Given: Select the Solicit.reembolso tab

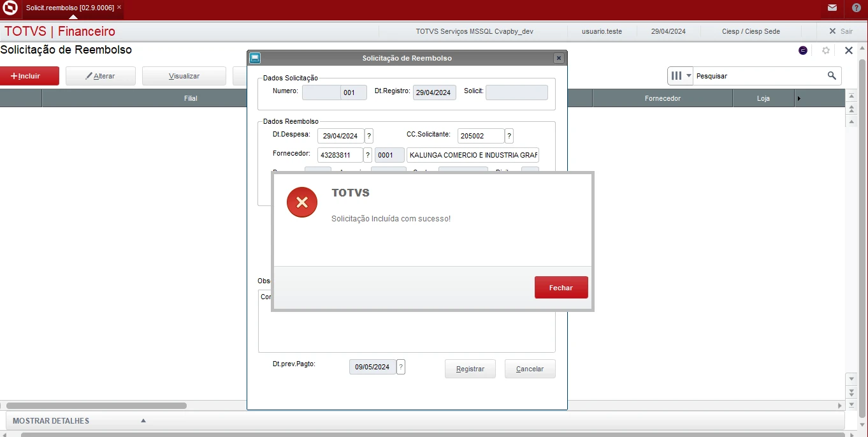Looking at the screenshot, I should (x=69, y=8).
